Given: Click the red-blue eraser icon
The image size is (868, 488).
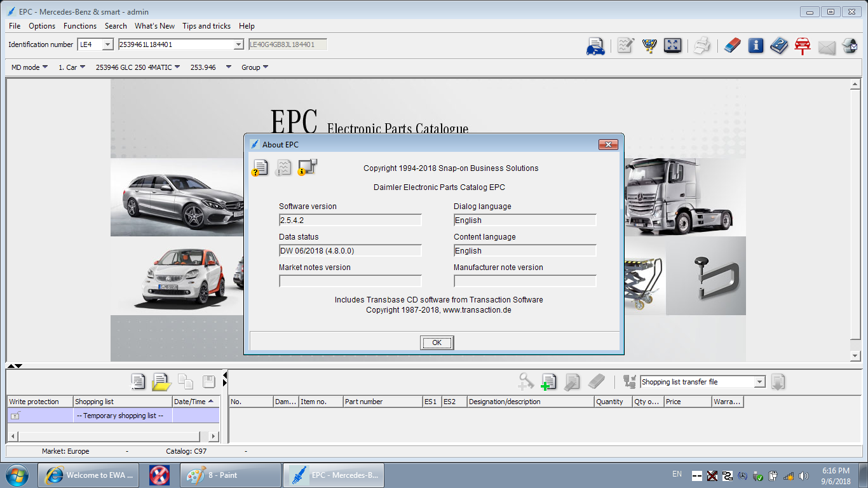Looking at the screenshot, I should point(733,46).
